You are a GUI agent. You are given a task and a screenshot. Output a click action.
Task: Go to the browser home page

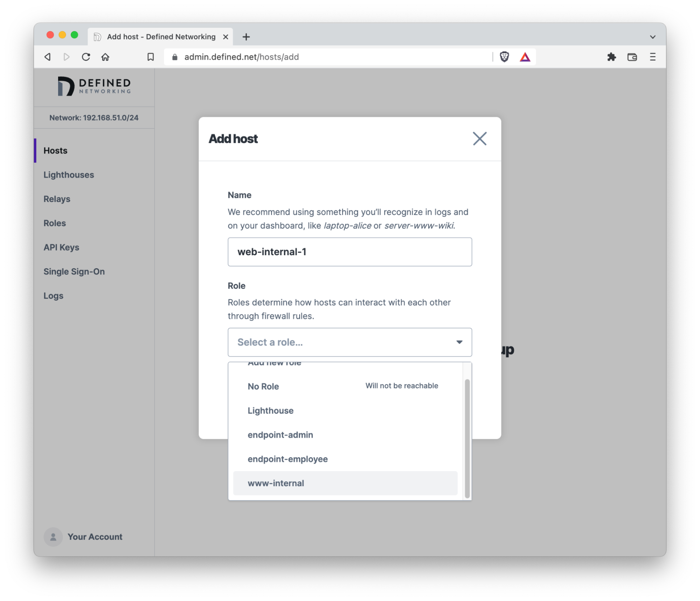click(105, 57)
